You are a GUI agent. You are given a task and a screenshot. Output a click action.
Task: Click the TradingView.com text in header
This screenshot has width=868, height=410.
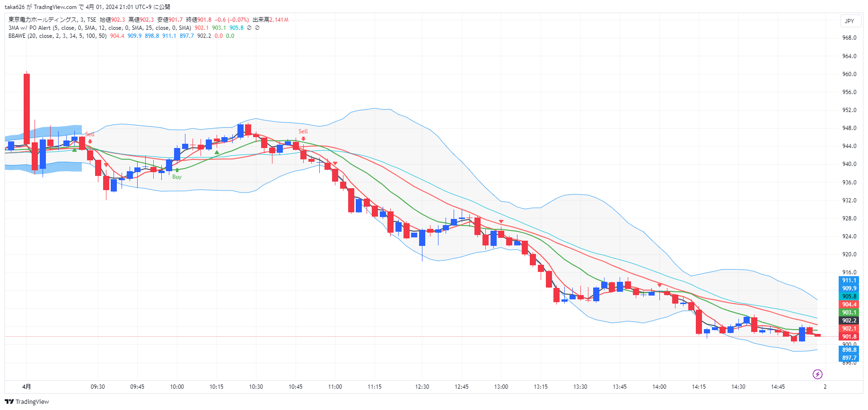pyautogui.click(x=55, y=7)
